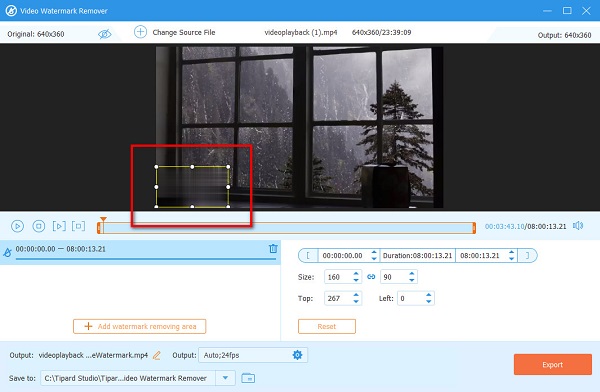The height and width of the screenshot is (392, 600).
Task: Mute audio with the speaker icon
Action: (x=578, y=226)
